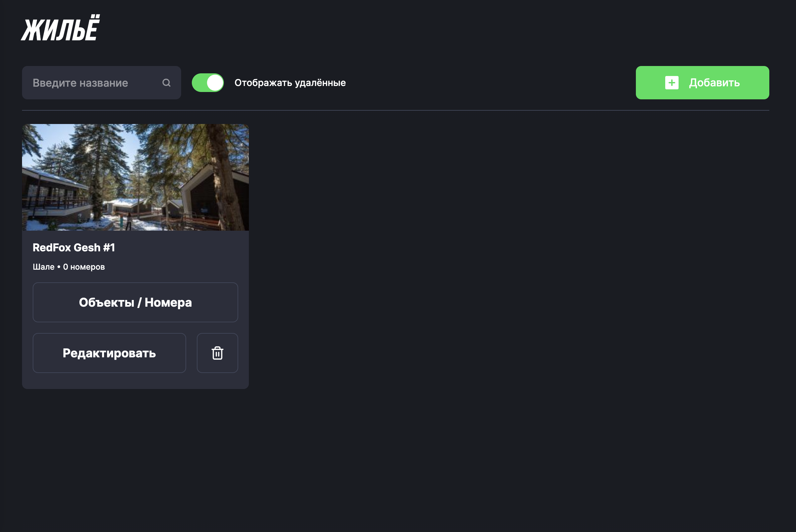Click the magnifier search icon
The width and height of the screenshot is (796, 532).
tap(166, 83)
